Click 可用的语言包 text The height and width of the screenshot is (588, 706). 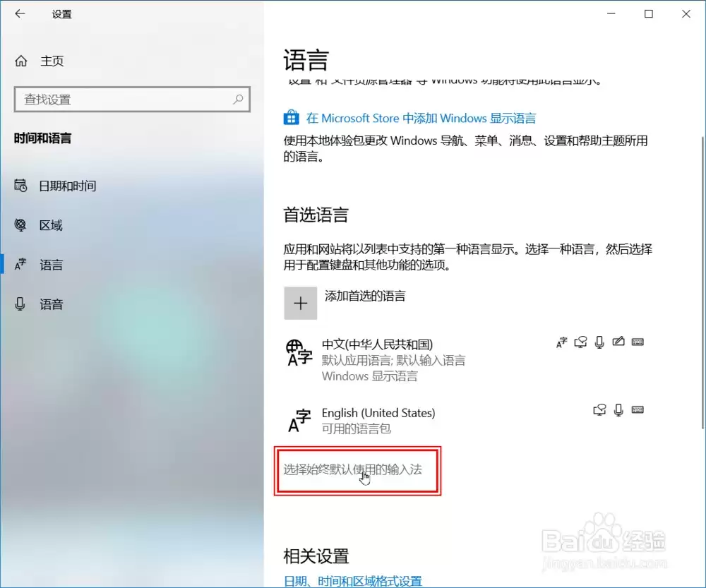[x=356, y=428]
